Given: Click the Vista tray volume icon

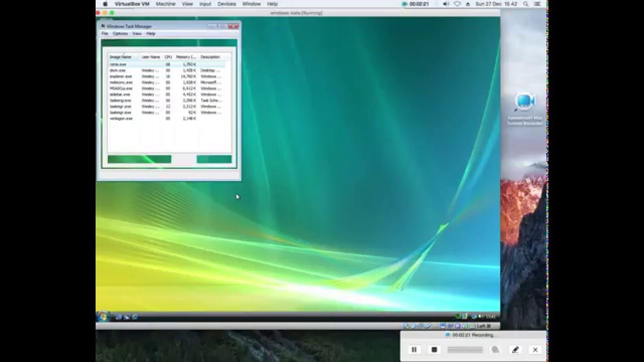Looking at the screenshot, I should (480, 316).
